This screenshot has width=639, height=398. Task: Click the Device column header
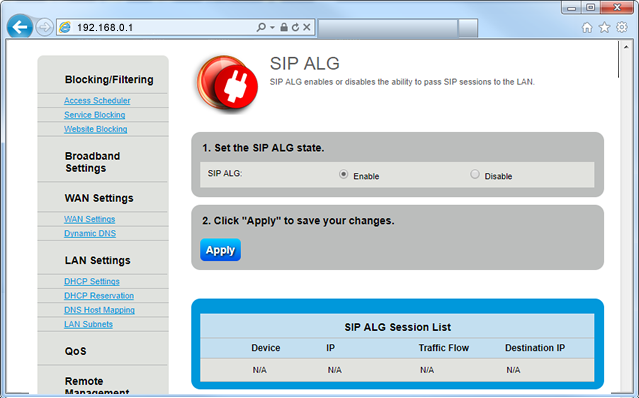coord(266,348)
